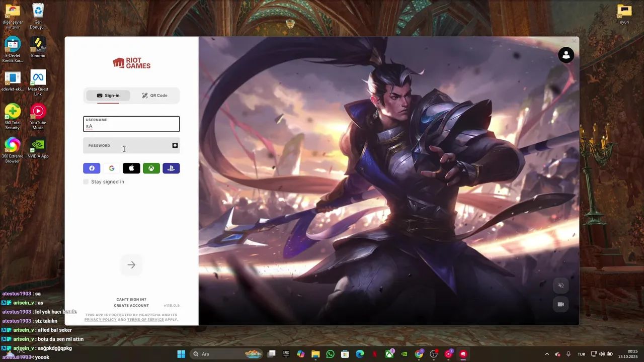The height and width of the screenshot is (362, 644).
Task: Click chat message 'botu da sen mi attın'
Action: [60, 339]
